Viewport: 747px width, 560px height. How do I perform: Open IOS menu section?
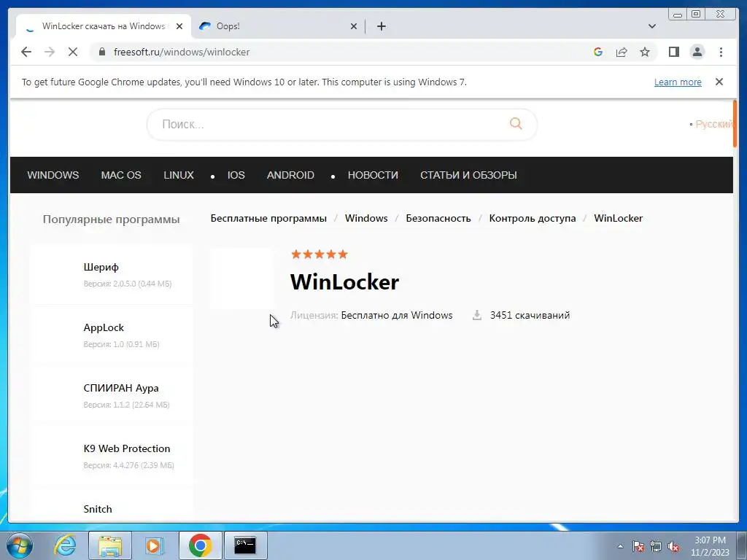[236, 175]
